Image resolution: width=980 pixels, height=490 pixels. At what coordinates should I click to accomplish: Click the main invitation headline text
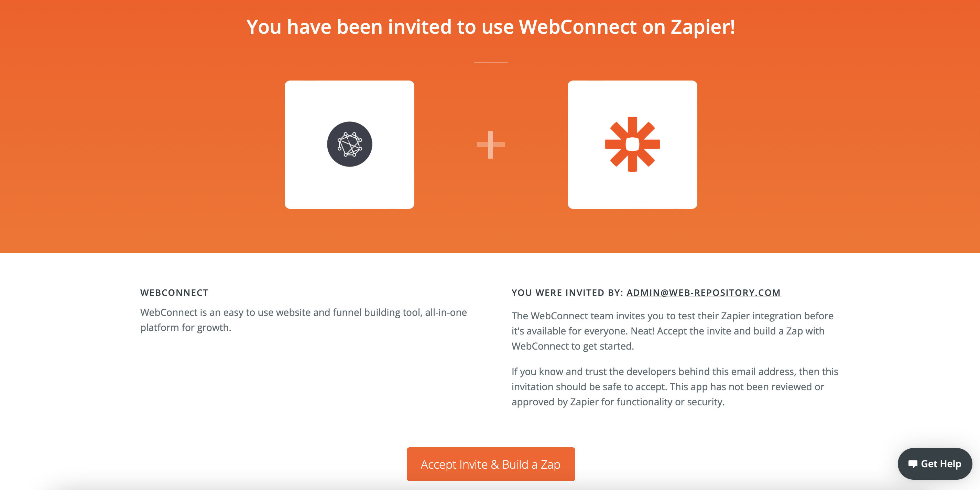(x=491, y=27)
